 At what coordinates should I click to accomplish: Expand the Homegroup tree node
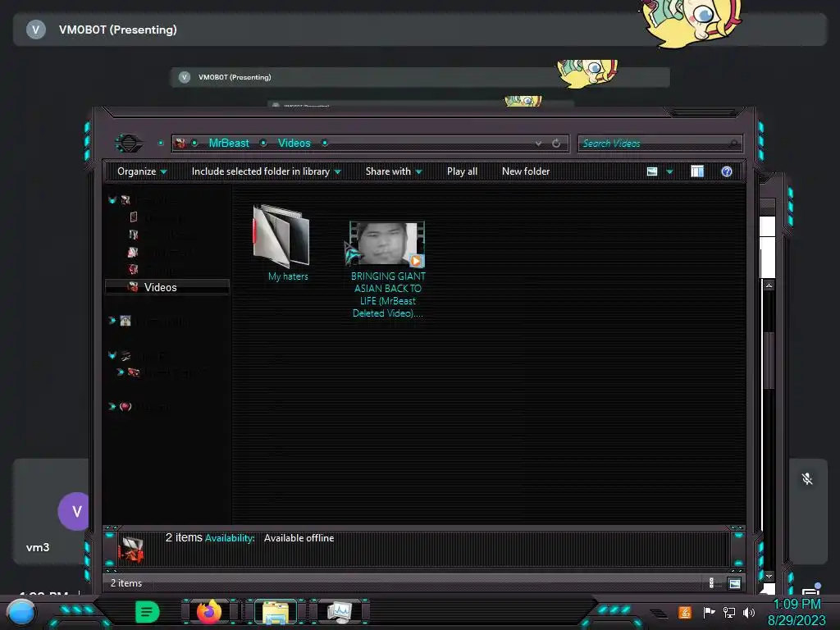[112, 321]
